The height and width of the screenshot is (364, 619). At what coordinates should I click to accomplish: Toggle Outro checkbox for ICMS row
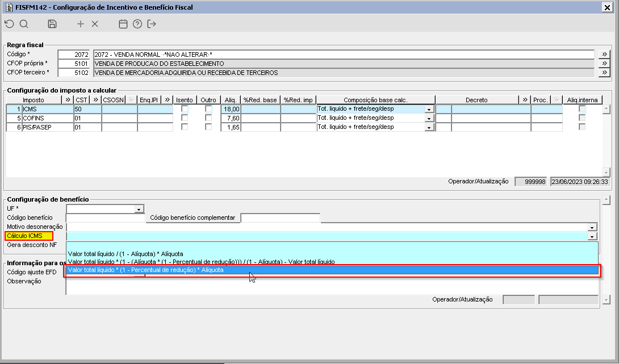pos(208,109)
